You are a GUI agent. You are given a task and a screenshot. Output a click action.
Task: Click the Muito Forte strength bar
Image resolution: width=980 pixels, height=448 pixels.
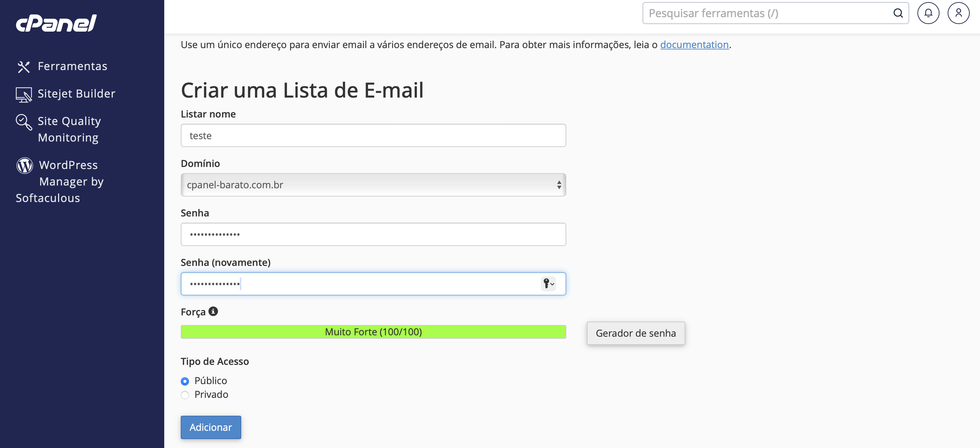373,332
